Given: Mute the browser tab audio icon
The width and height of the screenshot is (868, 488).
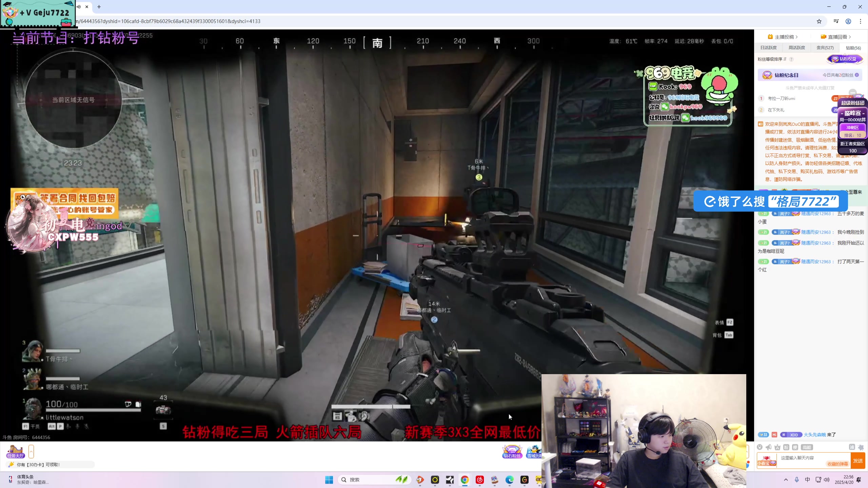Looking at the screenshot, I should coord(79,7).
